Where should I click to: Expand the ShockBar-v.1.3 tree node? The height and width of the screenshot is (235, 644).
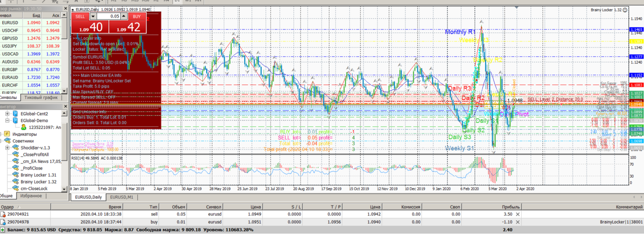point(7,147)
